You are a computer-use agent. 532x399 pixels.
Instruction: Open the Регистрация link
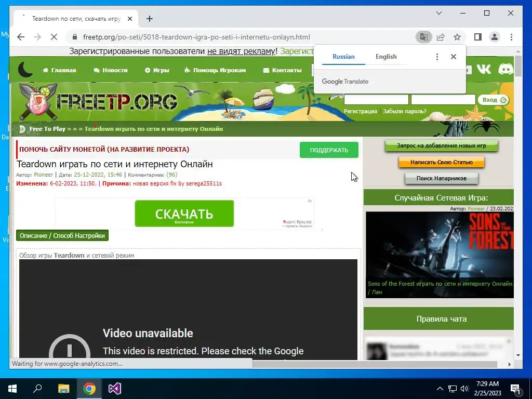pos(361,111)
